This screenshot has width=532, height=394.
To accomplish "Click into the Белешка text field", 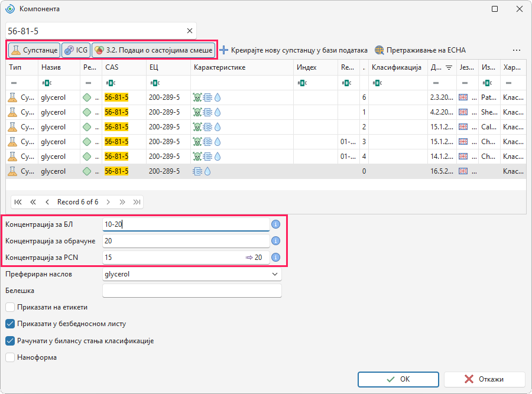I will [x=192, y=291].
